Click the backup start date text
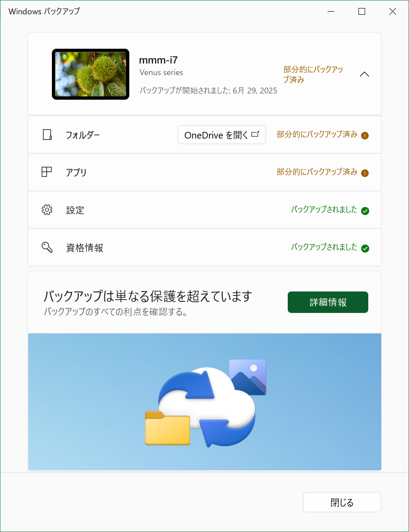The width and height of the screenshot is (409, 532). click(x=208, y=91)
